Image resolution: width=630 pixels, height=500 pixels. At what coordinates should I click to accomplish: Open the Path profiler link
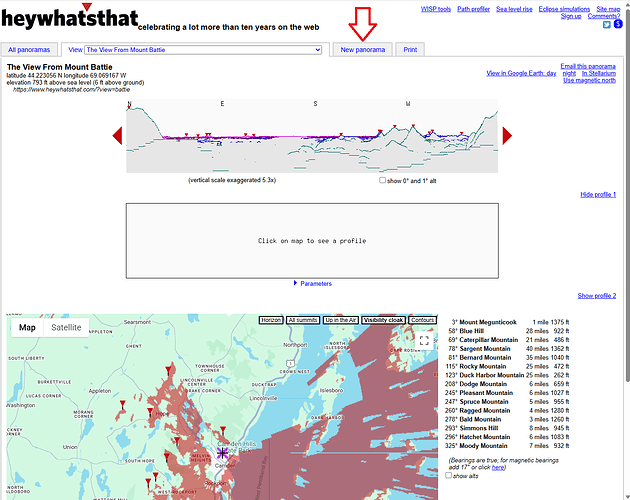point(475,9)
